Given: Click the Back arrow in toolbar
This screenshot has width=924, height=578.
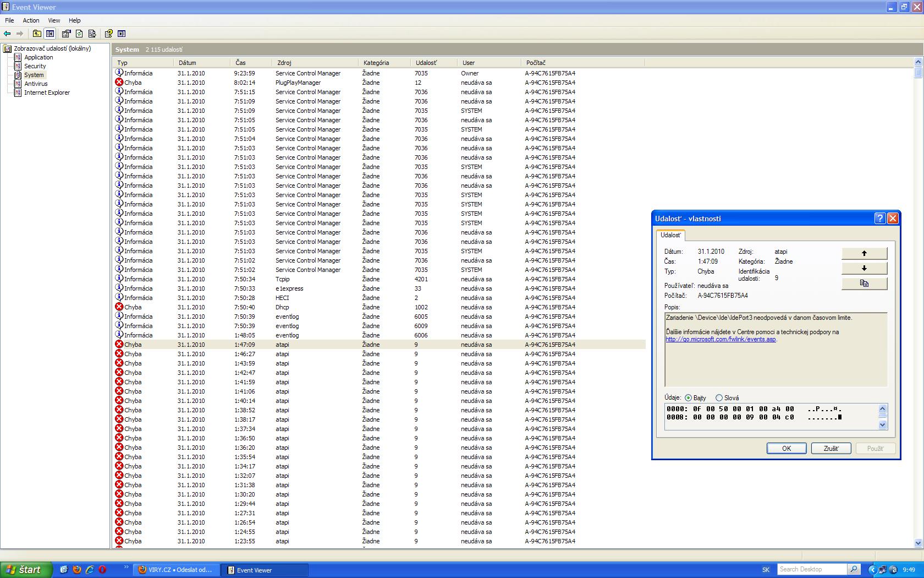Looking at the screenshot, I should 7,34.
